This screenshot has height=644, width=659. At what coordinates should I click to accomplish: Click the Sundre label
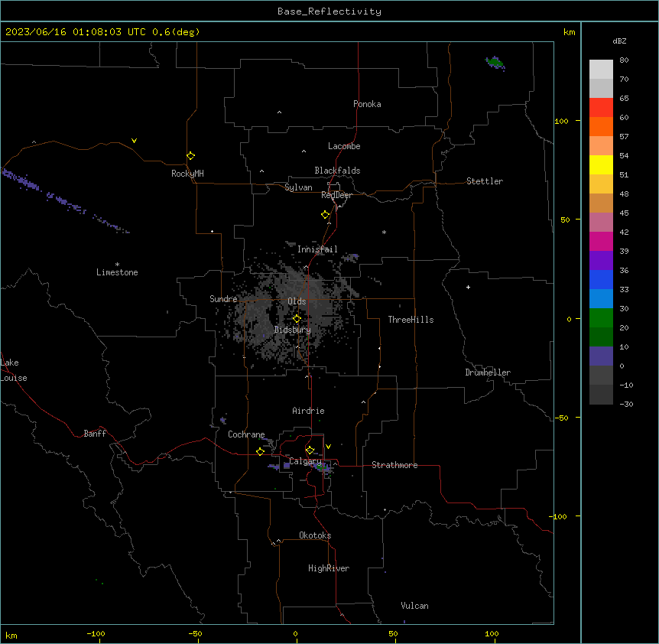(223, 299)
